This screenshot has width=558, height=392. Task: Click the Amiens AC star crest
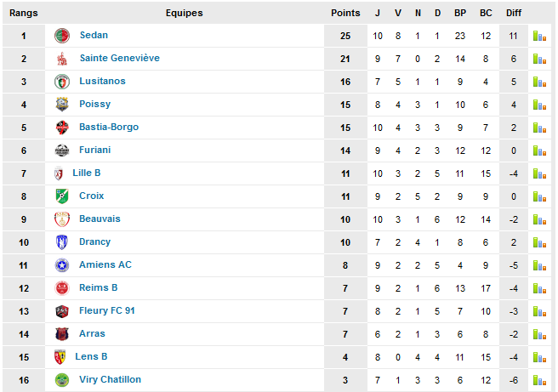[62, 265]
